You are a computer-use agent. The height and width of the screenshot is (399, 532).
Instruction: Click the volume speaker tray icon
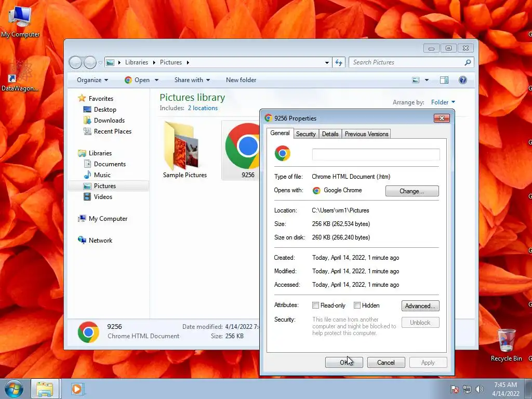point(479,389)
